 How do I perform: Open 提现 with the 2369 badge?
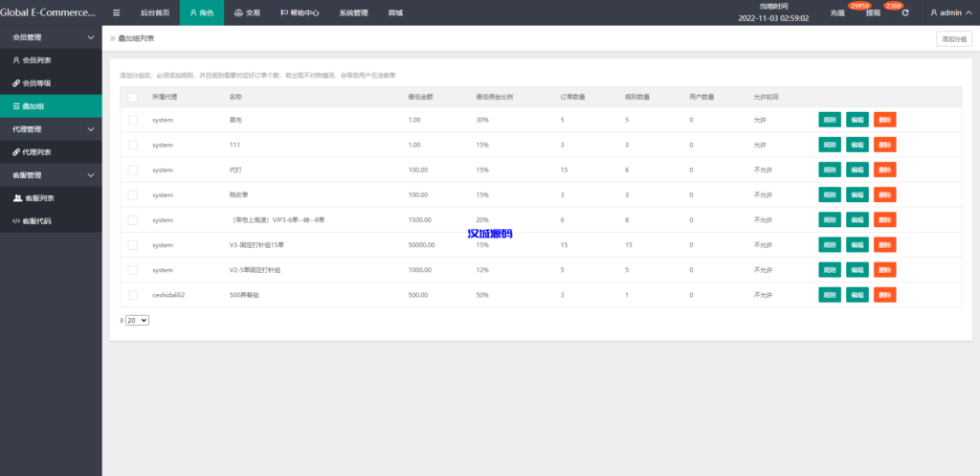(874, 13)
